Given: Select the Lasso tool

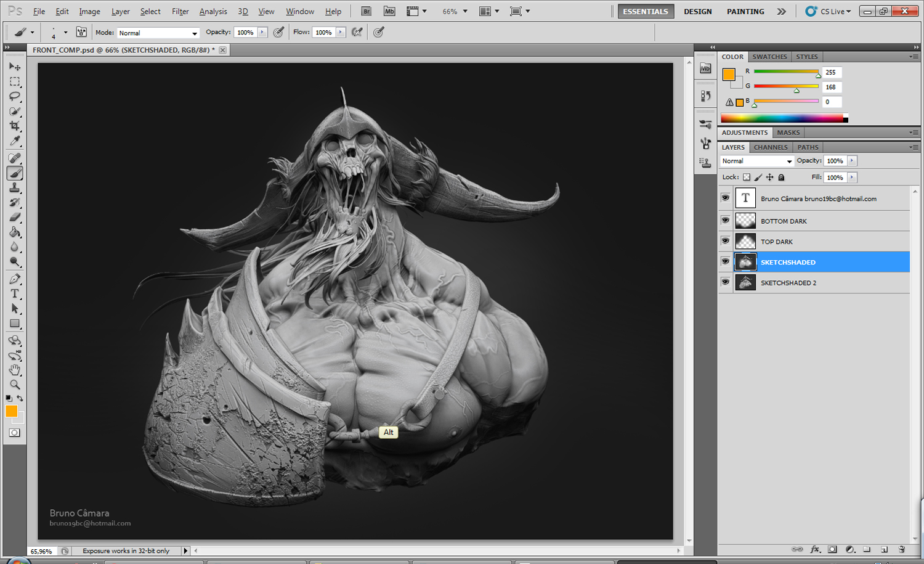Looking at the screenshot, I should tap(15, 96).
